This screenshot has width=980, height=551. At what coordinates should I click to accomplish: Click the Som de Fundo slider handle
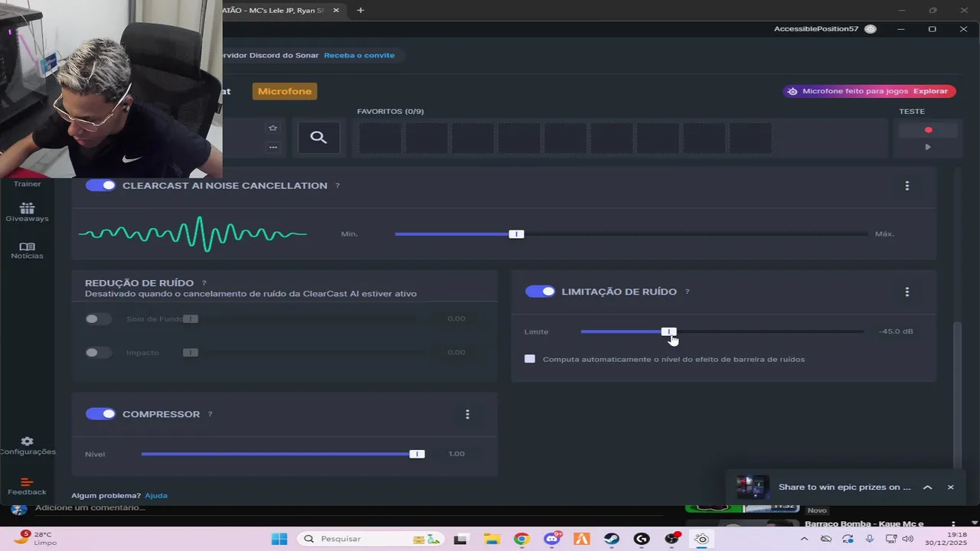(x=191, y=318)
